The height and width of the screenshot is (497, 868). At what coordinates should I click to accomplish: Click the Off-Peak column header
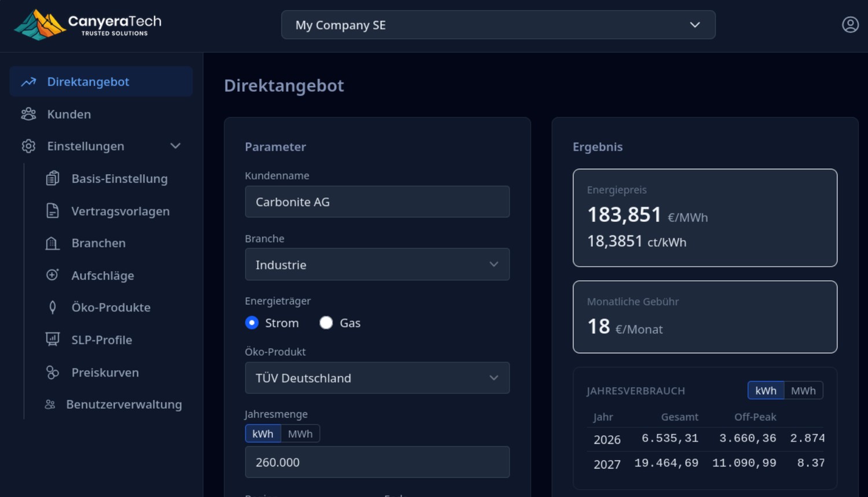click(755, 417)
